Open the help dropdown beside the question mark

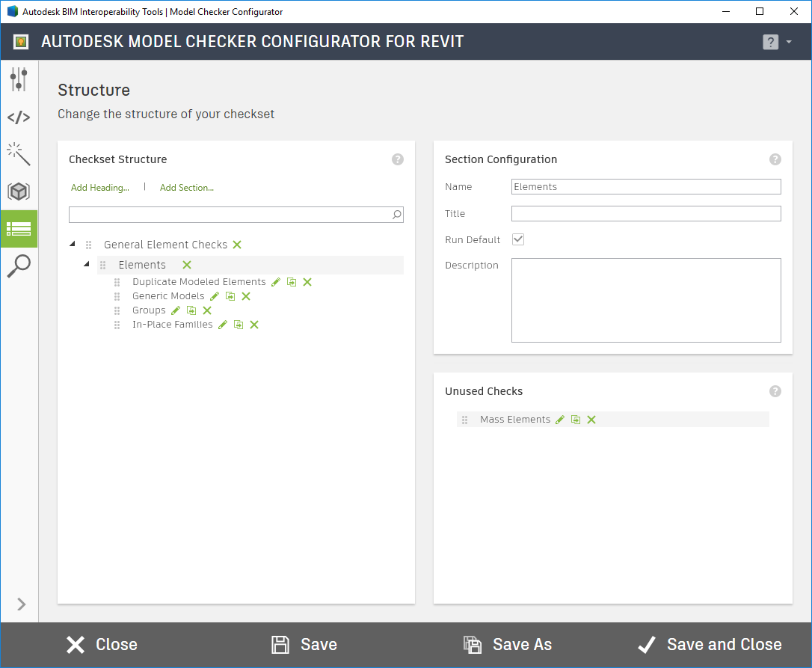[x=789, y=42]
